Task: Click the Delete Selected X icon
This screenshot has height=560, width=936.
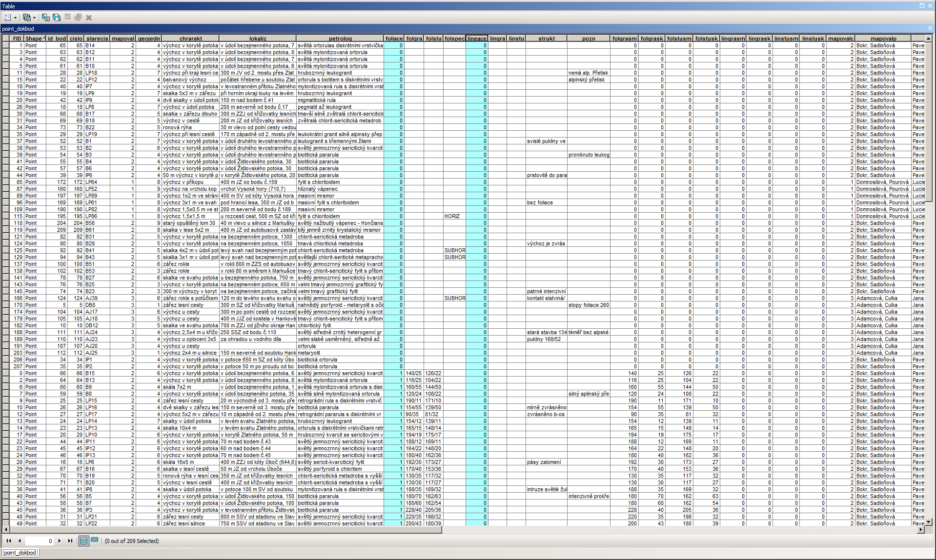Action: [89, 18]
